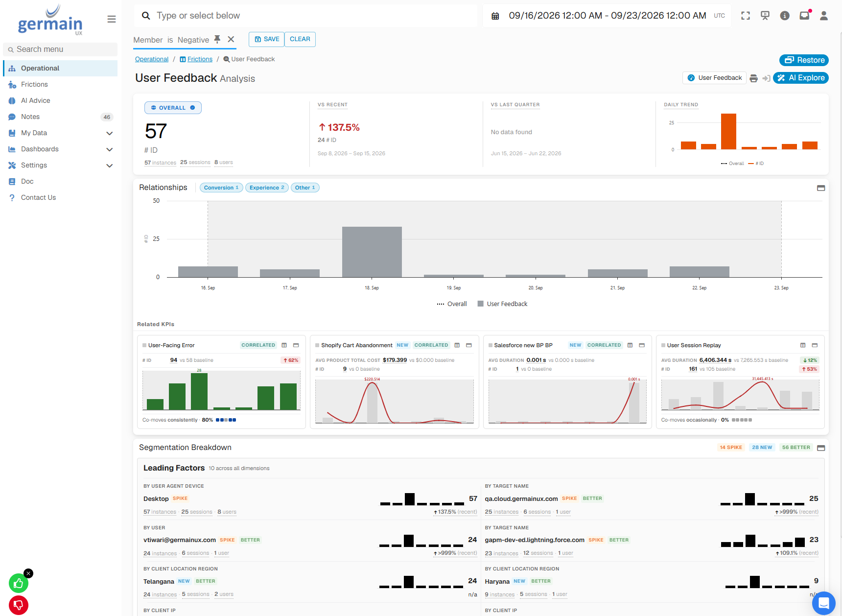Pin the Member is Negative filter
The image size is (842, 616).
point(217,39)
